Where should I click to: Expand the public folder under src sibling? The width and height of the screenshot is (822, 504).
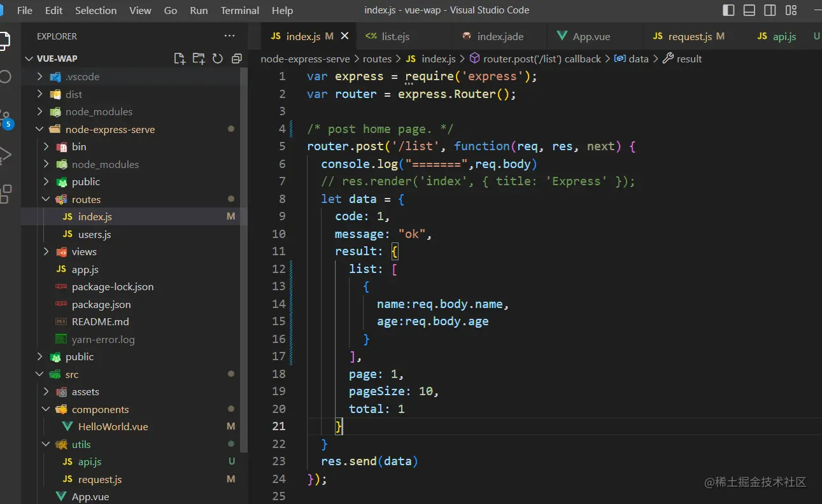(39, 356)
